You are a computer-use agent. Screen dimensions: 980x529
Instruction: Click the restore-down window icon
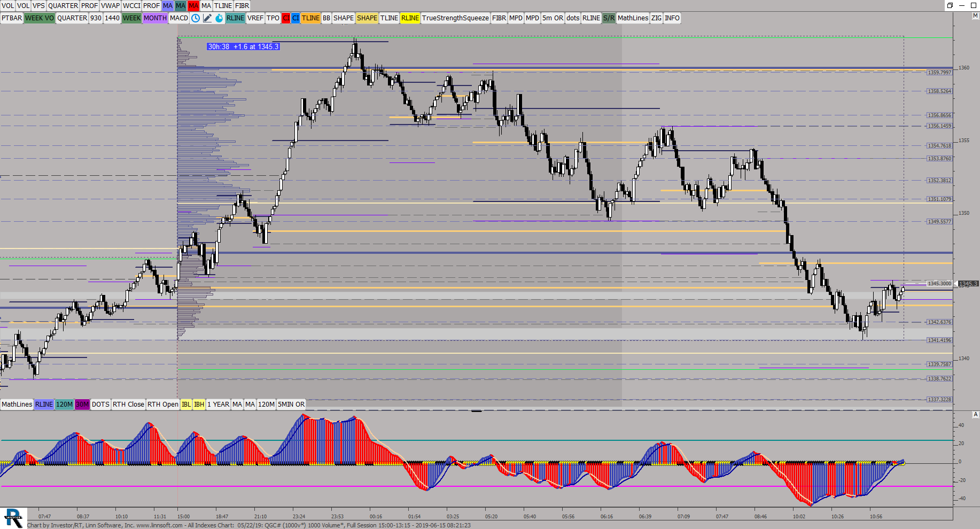pos(950,5)
